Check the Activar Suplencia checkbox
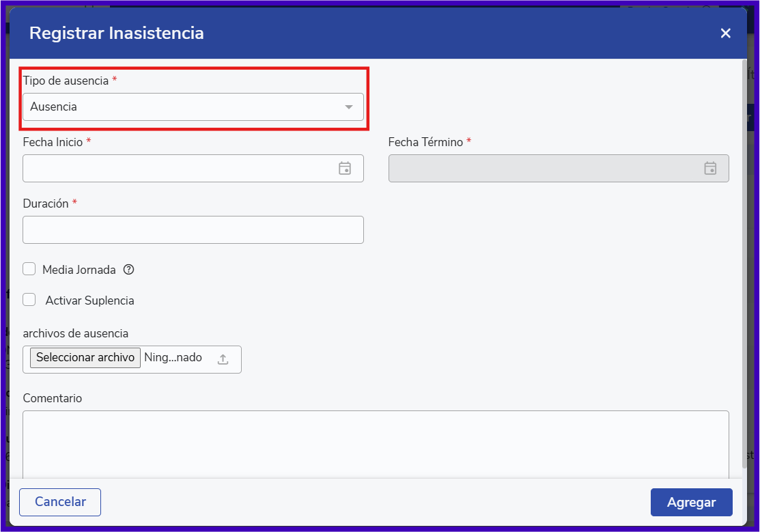760x532 pixels. [x=29, y=300]
